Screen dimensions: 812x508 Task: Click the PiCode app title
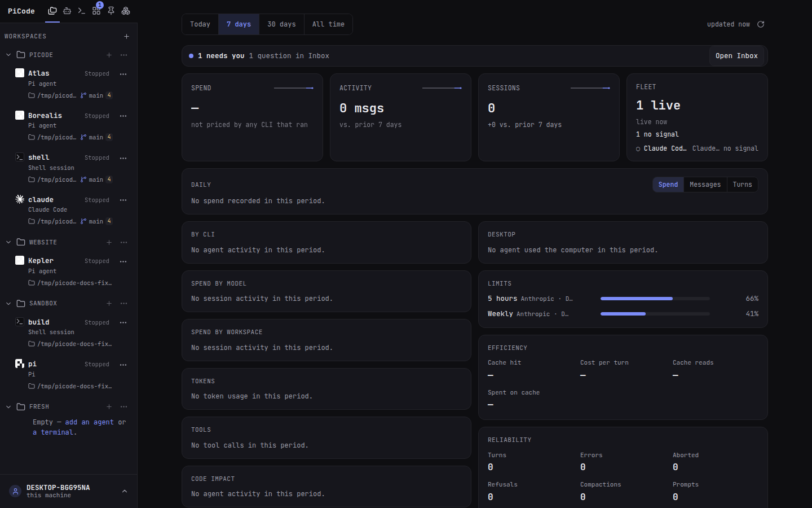coord(21,11)
